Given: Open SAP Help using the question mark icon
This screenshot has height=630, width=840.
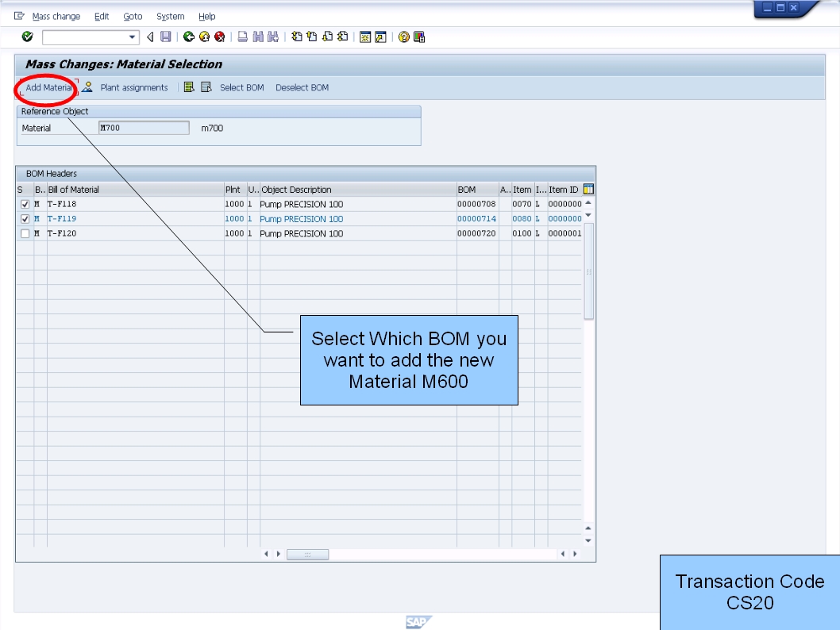Looking at the screenshot, I should pyautogui.click(x=405, y=36).
